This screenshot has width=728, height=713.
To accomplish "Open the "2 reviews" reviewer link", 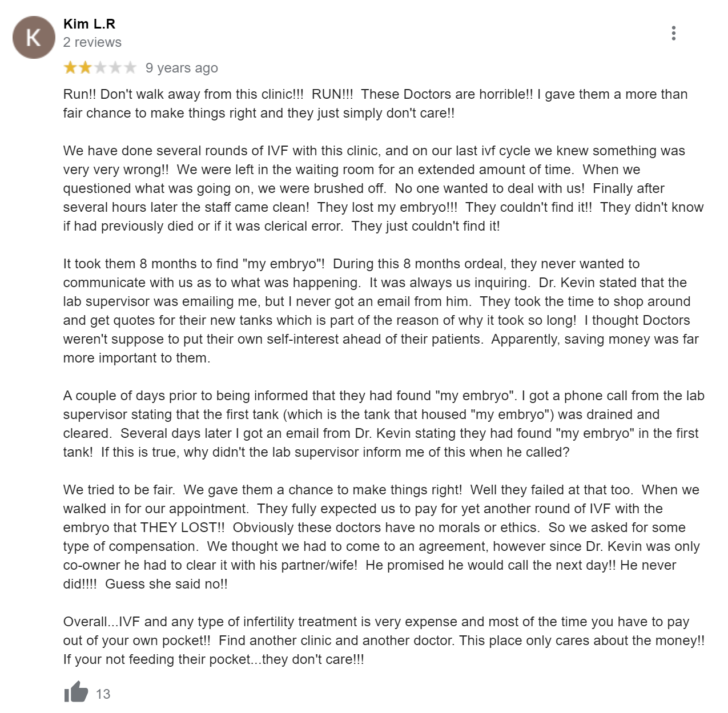I will coord(92,42).
